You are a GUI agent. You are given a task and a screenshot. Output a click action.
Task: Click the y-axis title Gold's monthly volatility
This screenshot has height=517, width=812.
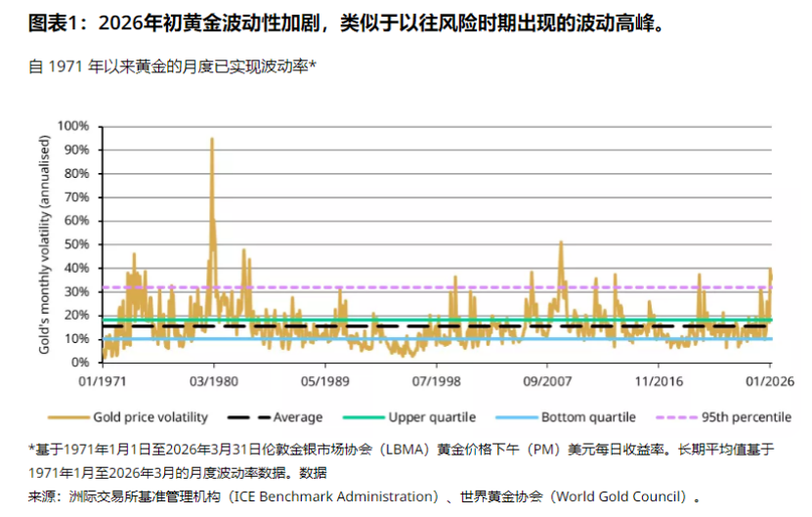[45, 244]
